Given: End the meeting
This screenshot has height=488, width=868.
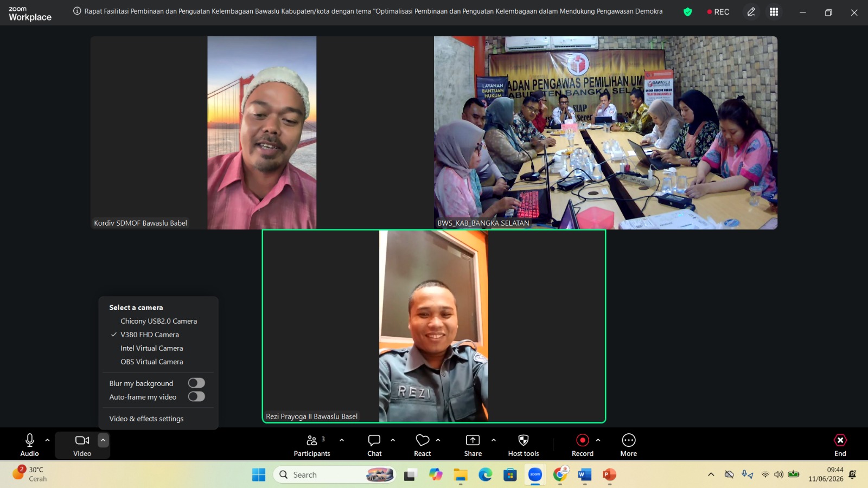Looking at the screenshot, I should pos(840,445).
